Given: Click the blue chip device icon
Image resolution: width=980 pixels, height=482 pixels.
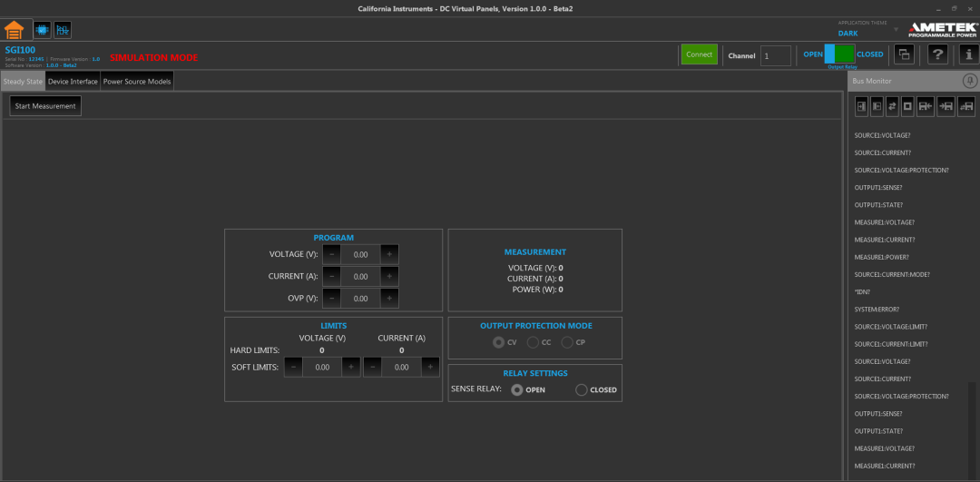Looking at the screenshot, I should coord(42,29).
